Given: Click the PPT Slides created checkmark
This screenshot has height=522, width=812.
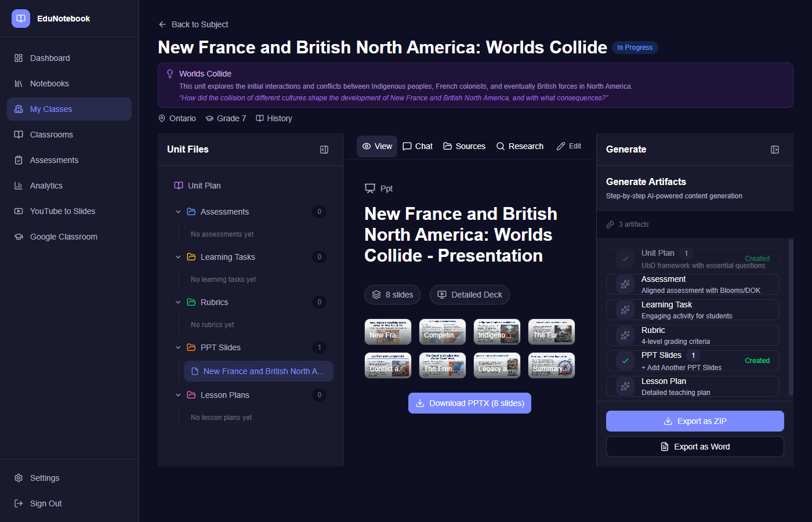Looking at the screenshot, I should [625, 361].
